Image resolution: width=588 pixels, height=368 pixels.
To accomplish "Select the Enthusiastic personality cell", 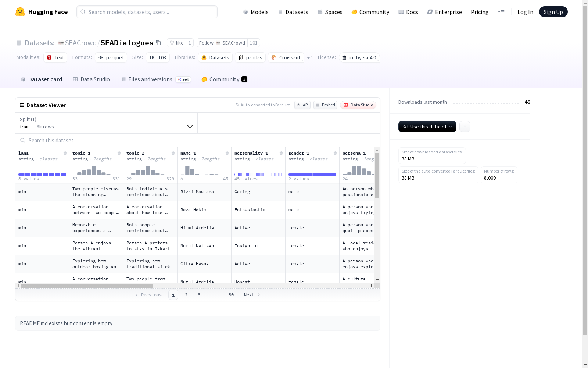I will click(x=258, y=210).
